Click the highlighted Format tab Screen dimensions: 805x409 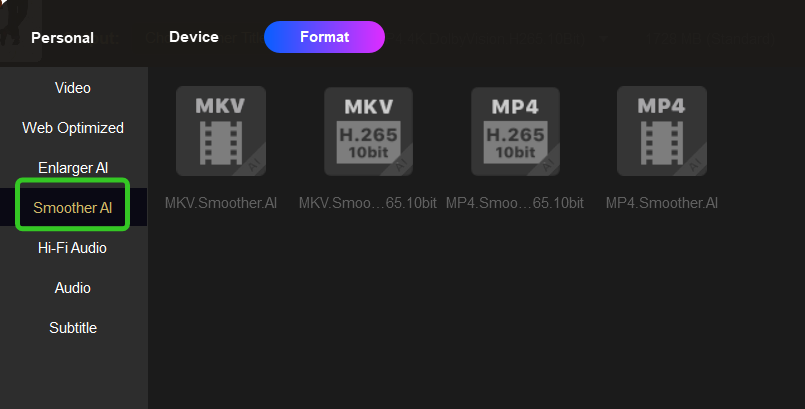coord(324,37)
